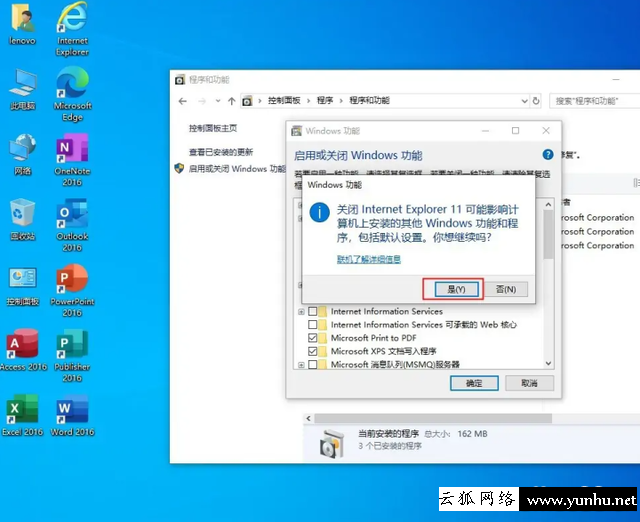Select the 此电脑 desktop icon
This screenshot has width=640, height=522.
point(23,90)
